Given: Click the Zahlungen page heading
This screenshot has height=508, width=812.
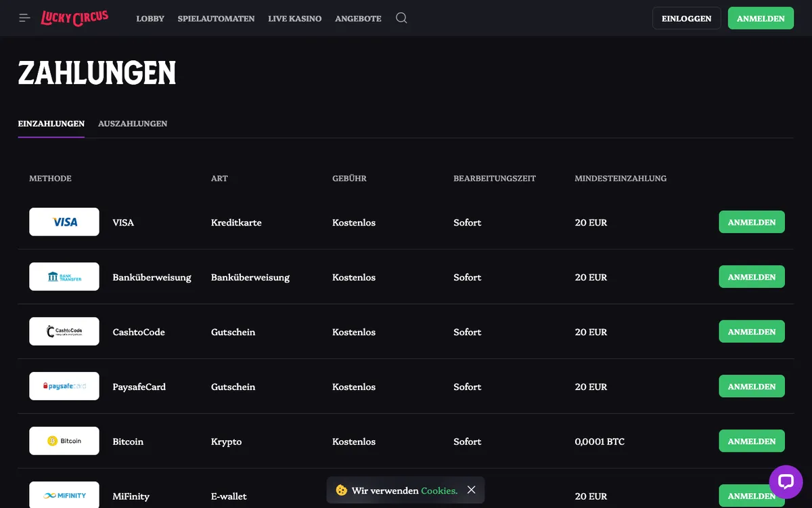Looking at the screenshot, I should pos(97,73).
